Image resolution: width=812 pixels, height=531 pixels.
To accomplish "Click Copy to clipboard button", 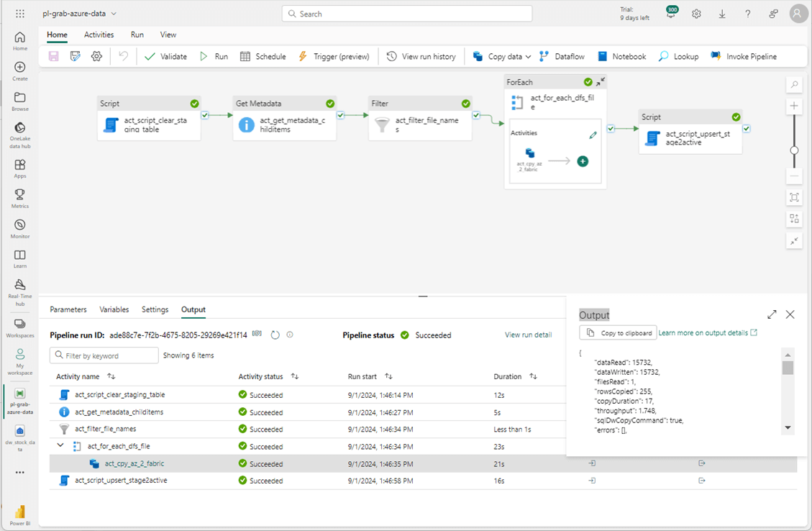I will pyautogui.click(x=618, y=332).
